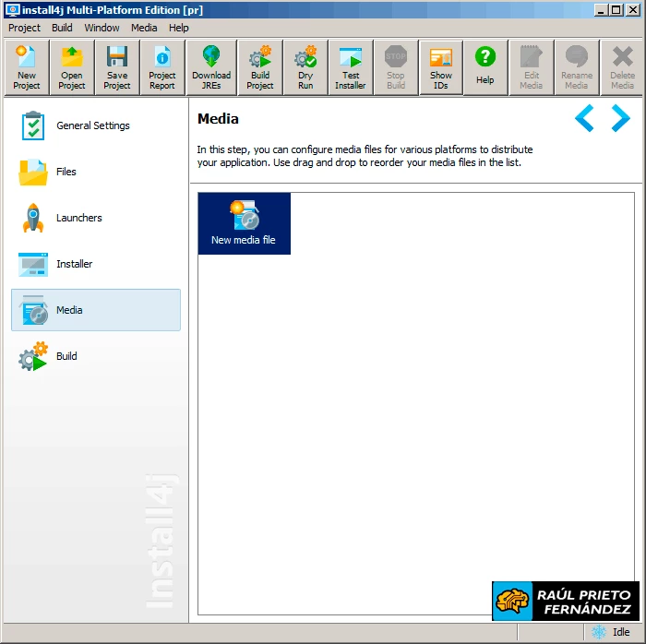This screenshot has height=644, width=646.
Task: Open the Window menu
Action: click(x=102, y=28)
